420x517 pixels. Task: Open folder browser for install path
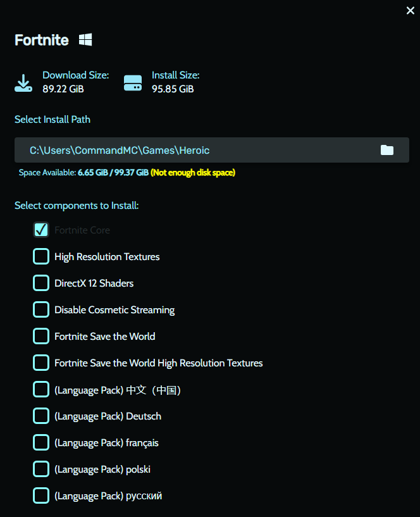point(386,150)
